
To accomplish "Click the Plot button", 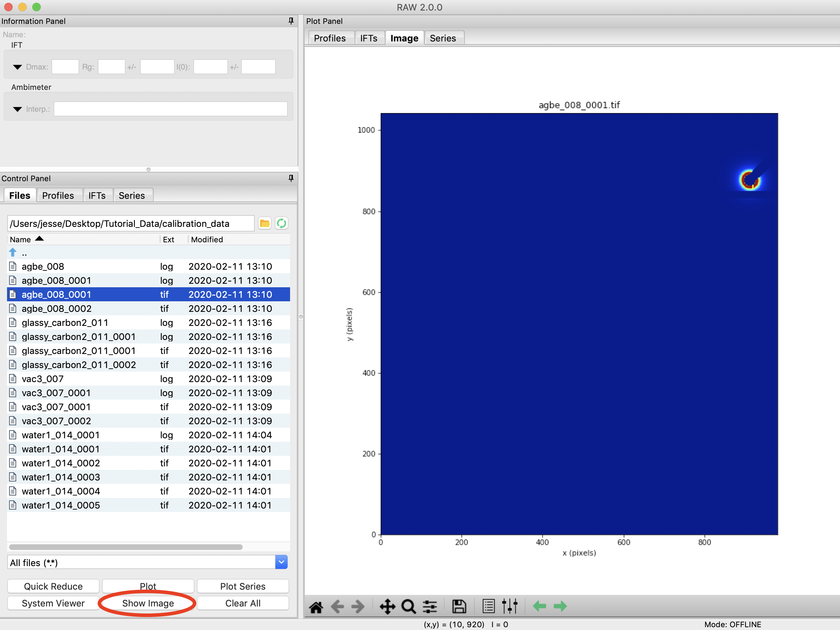I will pos(148,586).
